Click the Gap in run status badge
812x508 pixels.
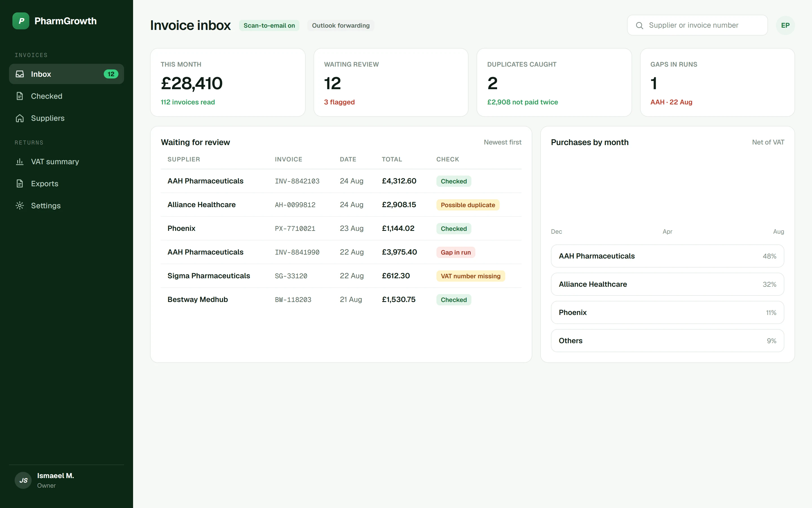tap(456, 252)
